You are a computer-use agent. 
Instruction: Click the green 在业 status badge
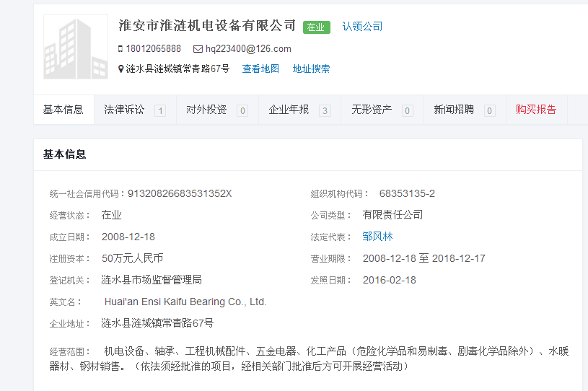point(316,27)
